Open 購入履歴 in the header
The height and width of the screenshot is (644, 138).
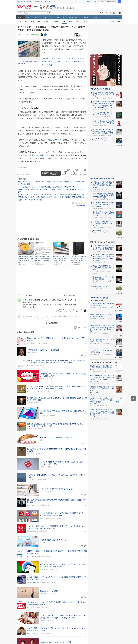click(112, 13)
